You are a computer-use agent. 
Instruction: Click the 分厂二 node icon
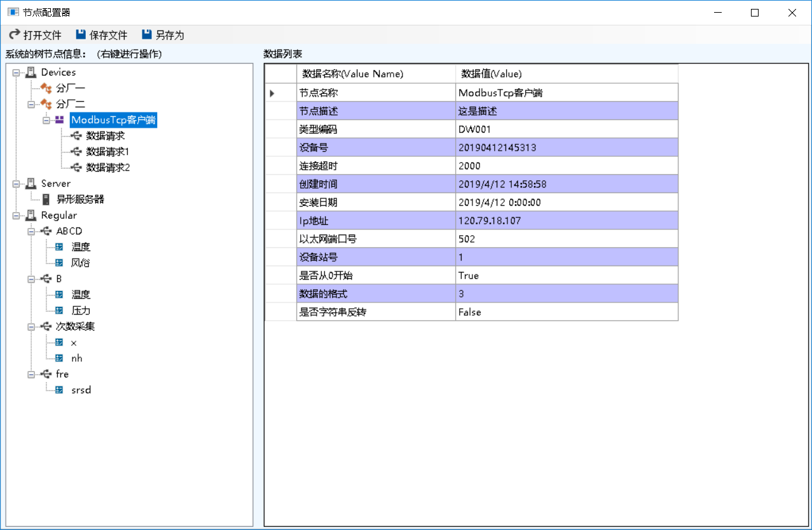click(46, 104)
